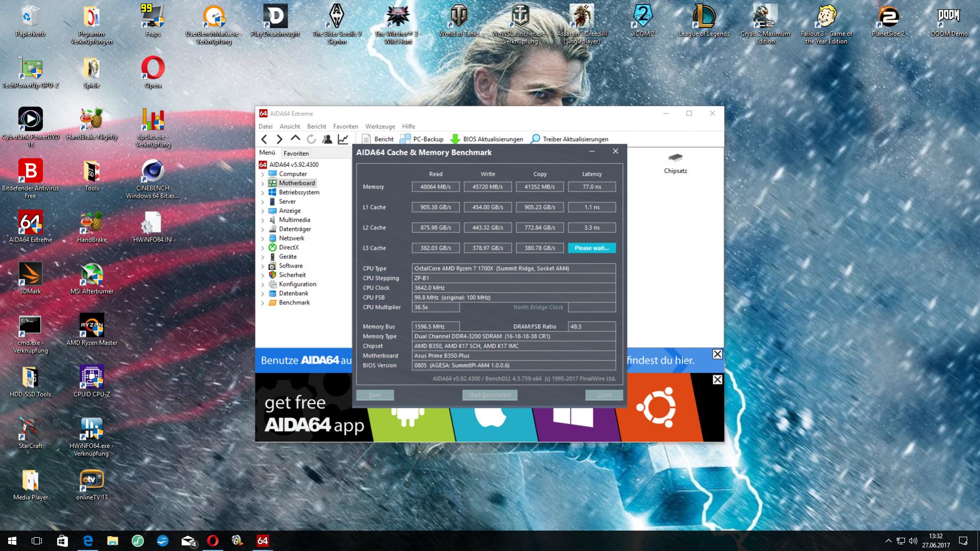
Task: Select Benchmark in the tree
Action: coord(294,302)
